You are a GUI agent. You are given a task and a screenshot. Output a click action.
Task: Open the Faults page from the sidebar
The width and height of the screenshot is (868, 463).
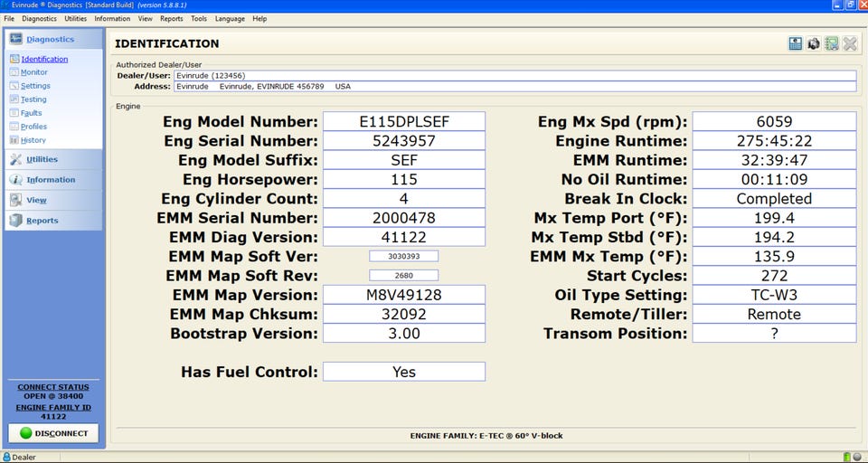32,113
